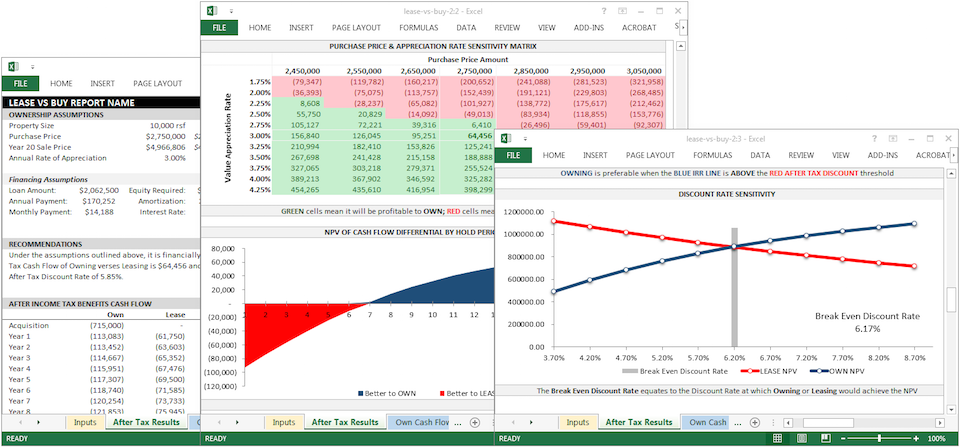
Task: Open PAGE LAYOUT tab in leftmost window
Action: coord(157,84)
